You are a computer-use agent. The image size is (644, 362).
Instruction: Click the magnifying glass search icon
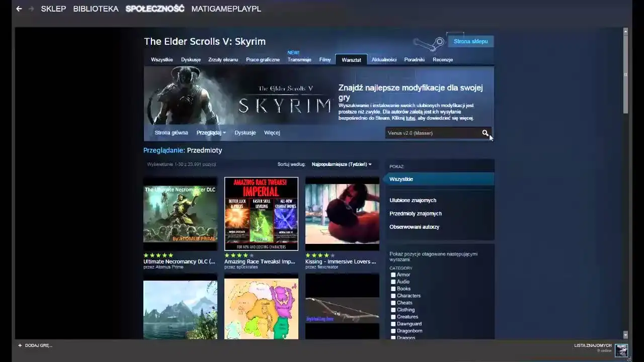tap(485, 133)
